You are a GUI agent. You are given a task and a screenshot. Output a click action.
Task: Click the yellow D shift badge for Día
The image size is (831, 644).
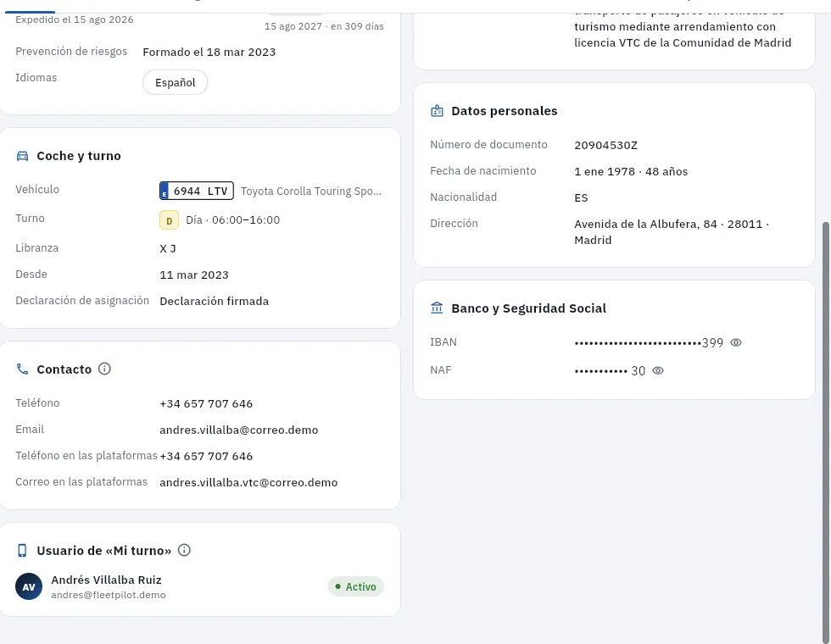[x=169, y=220]
